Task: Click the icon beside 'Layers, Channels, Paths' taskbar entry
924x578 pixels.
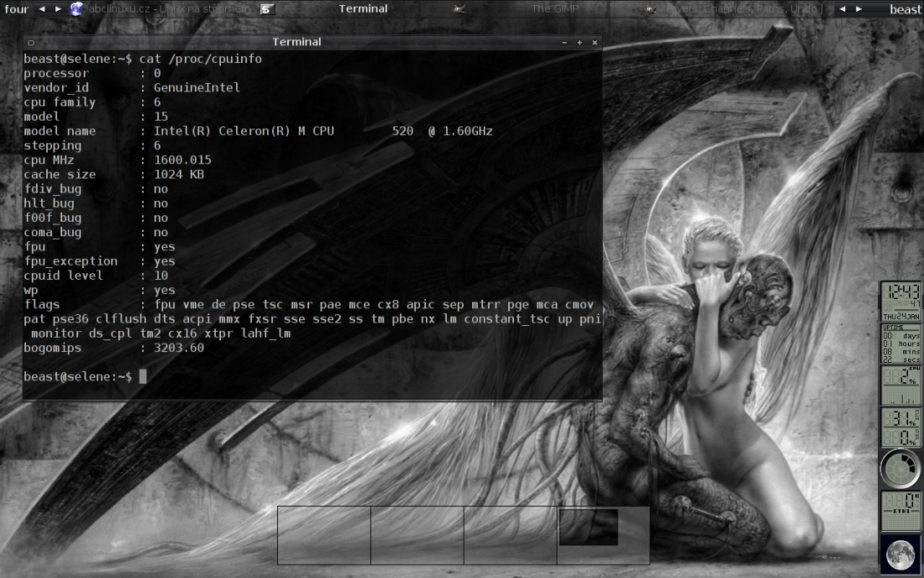Action: 651,9
